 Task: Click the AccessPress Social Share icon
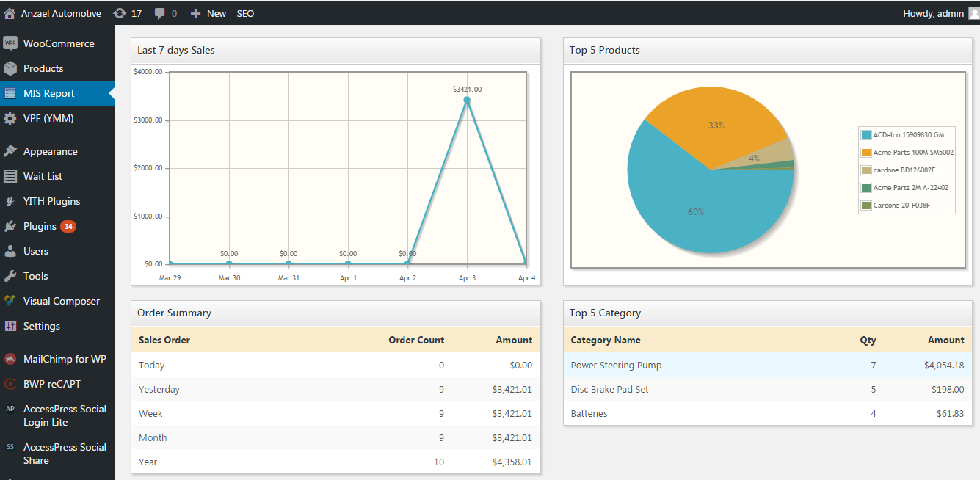pos(10,447)
